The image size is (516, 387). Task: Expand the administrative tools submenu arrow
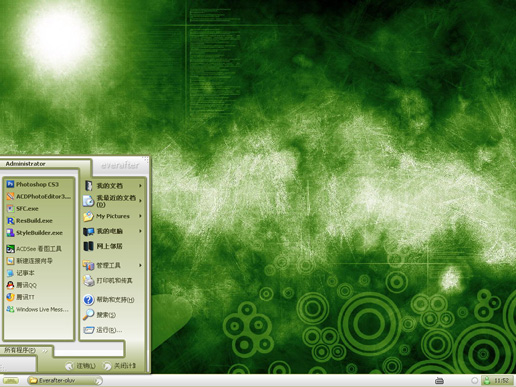click(140, 265)
